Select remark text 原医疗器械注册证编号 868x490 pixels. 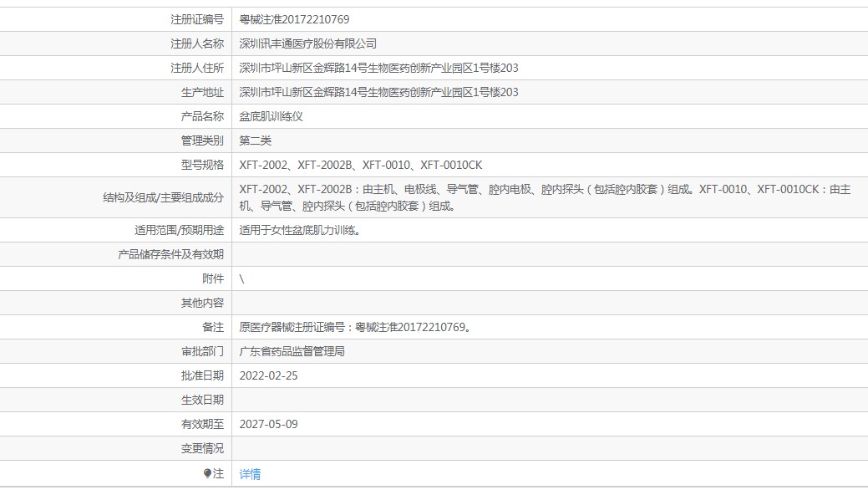pyautogui.click(x=292, y=328)
